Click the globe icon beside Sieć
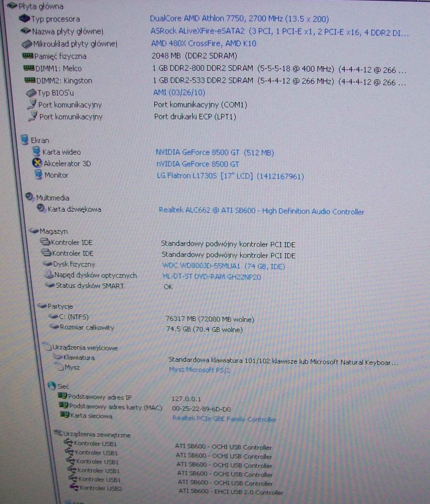 (x=52, y=386)
